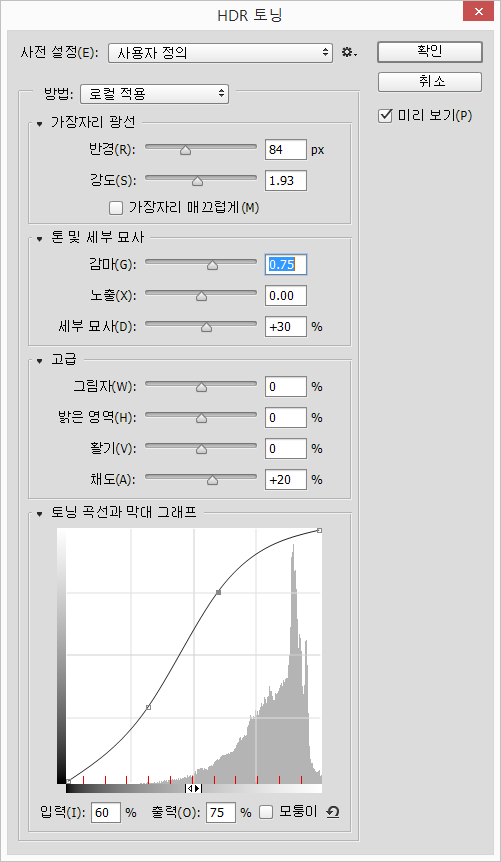
Task: Click the 감마(G) slider handle
Action: [212, 266]
